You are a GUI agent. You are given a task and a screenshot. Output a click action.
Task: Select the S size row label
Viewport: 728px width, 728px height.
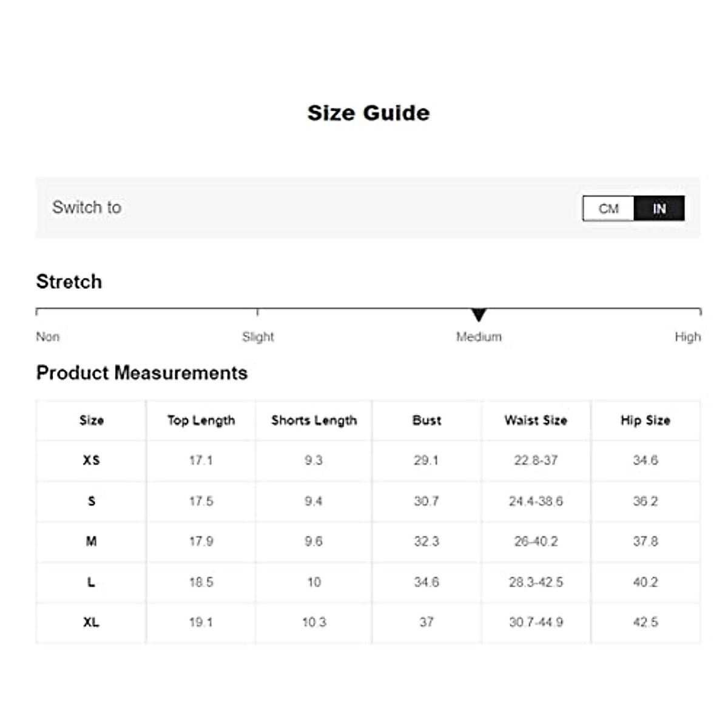pyautogui.click(x=91, y=501)
